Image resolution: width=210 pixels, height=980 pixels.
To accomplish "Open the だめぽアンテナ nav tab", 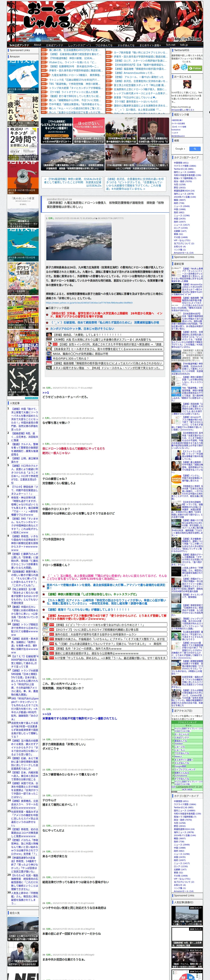I will click(x=54, y=45).
